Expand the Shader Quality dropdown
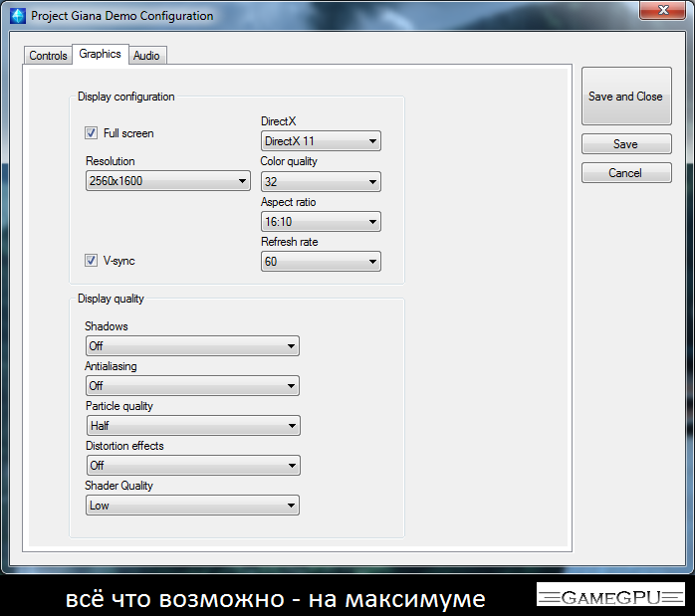Image resolution: width=695 pixels, height=616 pixels. 192,506
